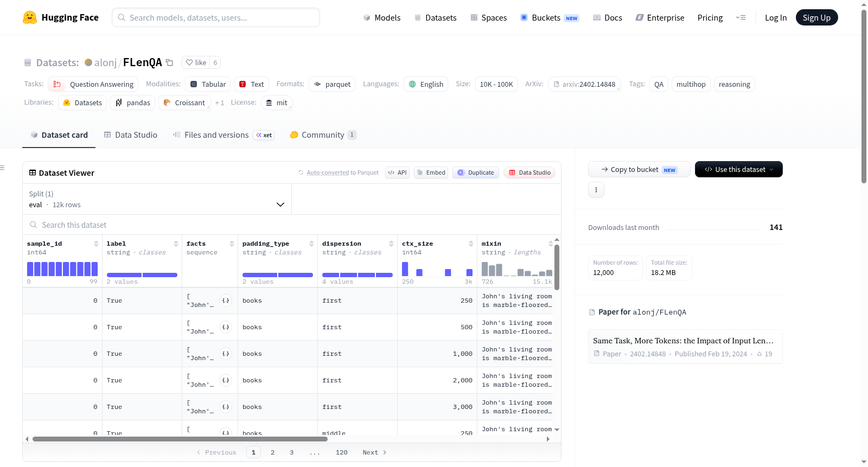The width and height of the screenshot is (868, 467).
Task: Go to next page of rows
Action: tap(374, 452)
